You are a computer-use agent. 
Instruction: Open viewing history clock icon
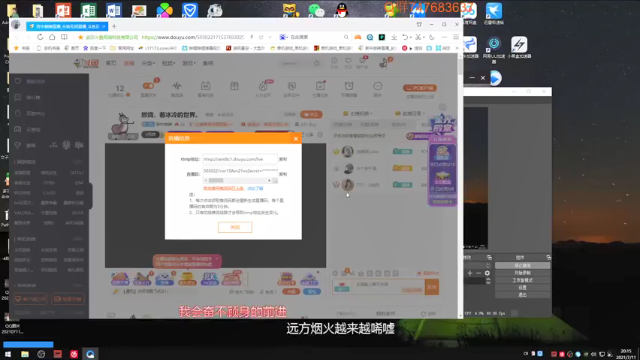[x=334, y=60]
